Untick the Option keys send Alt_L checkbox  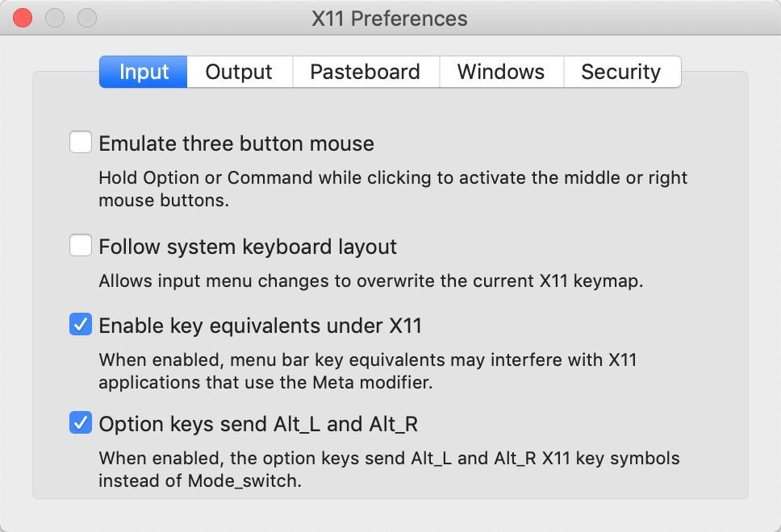81,422
